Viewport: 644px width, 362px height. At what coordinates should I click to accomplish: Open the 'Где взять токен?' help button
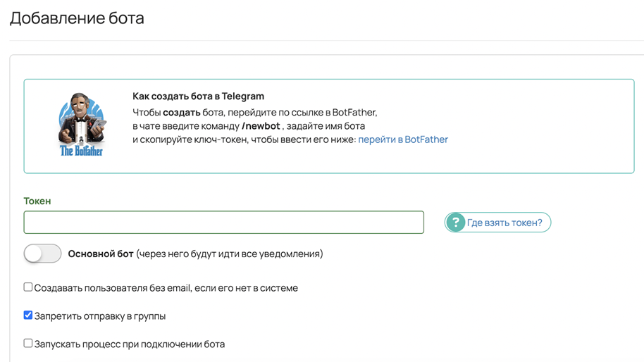pyautogui.click(x=497, y=223)
